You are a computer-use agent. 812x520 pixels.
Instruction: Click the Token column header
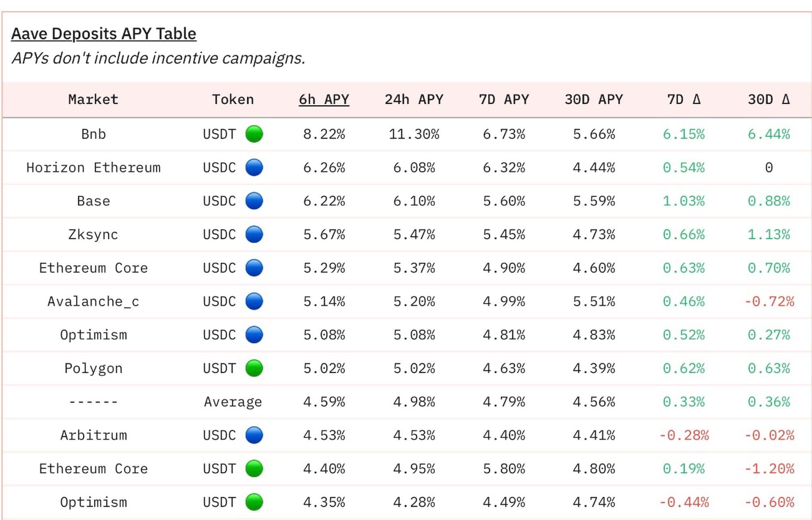point(233,99)
